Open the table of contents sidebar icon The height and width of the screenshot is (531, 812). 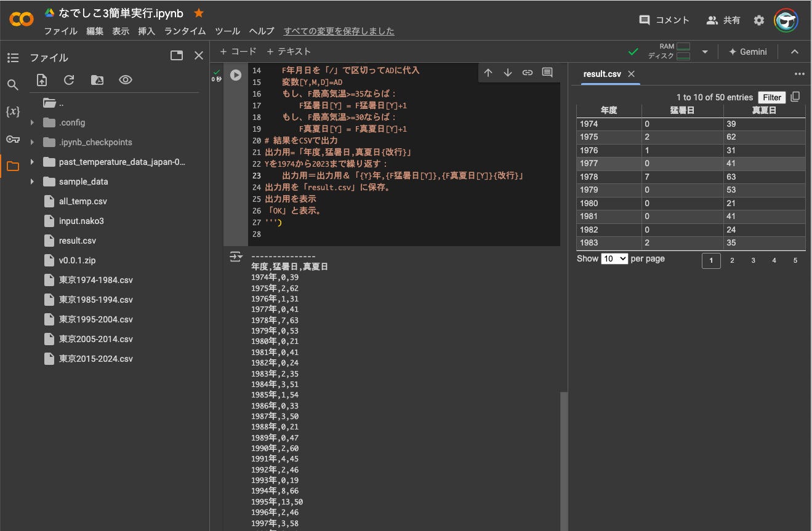[x=13, y=58]
